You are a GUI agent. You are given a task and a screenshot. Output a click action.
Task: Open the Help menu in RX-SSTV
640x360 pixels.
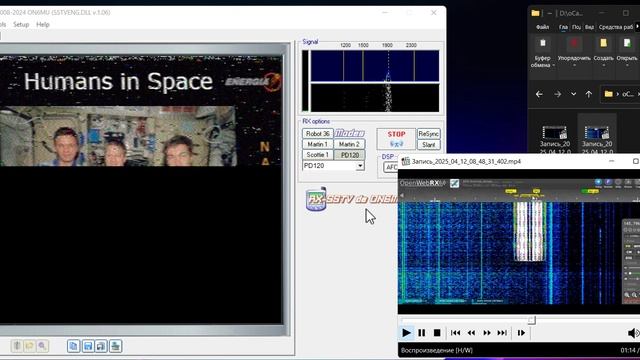pyautogui.click(x=43, y=24)
